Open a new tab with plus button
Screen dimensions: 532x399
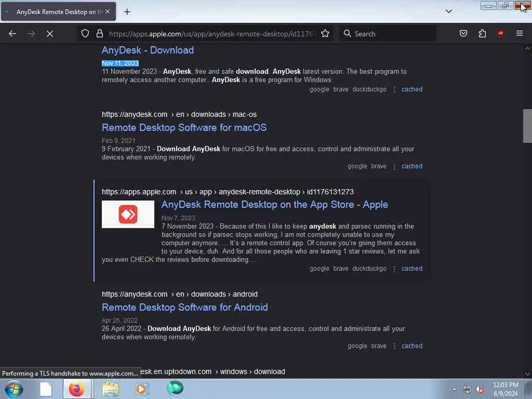tap(127, 12)
